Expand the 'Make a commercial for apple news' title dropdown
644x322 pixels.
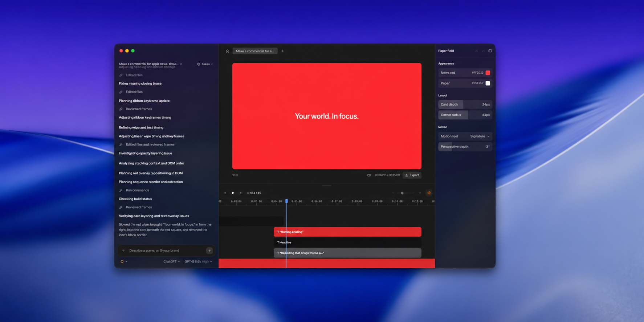(151, 64)
